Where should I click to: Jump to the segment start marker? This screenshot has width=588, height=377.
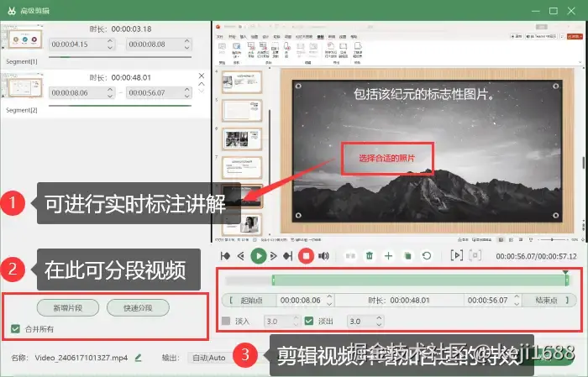coord(225,256)
